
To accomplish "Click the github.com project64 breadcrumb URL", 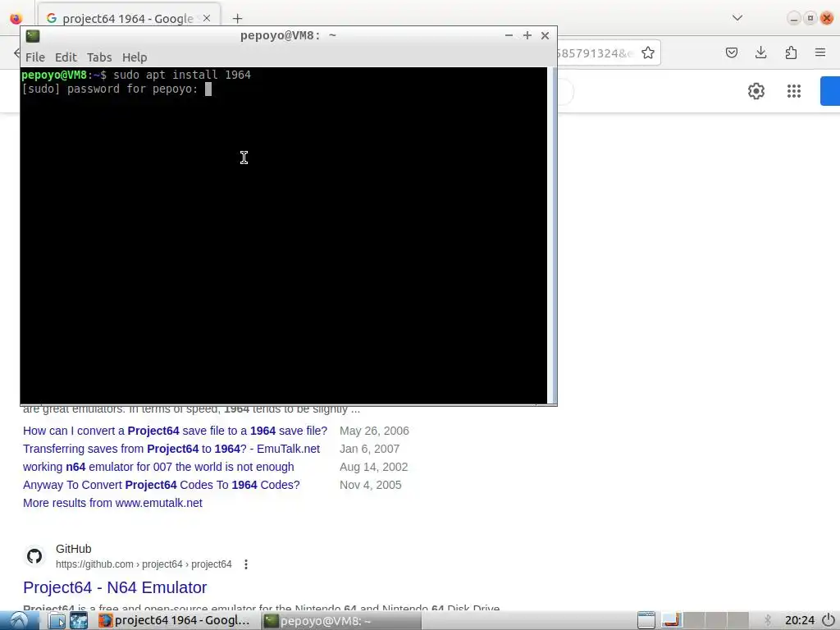I will (144, 564).
